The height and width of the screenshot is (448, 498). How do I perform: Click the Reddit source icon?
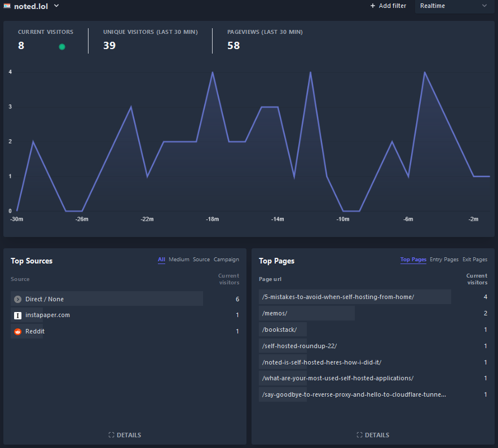tap(18, 332)
